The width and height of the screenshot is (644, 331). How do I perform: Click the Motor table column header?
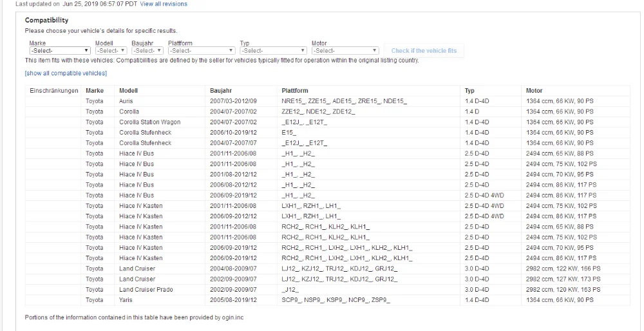pos(534,91)
